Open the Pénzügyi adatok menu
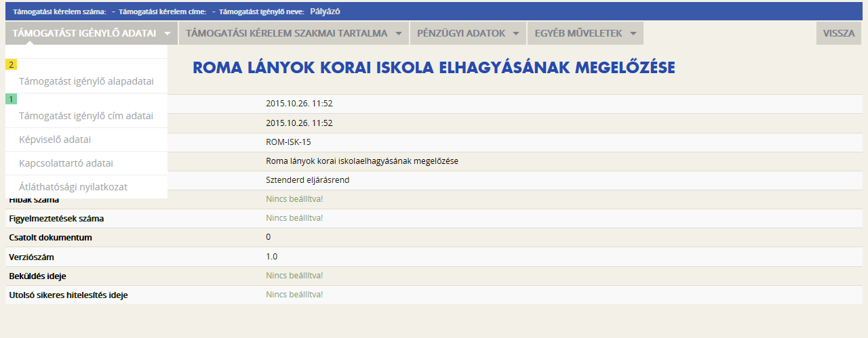The width and height of the screenshot is (868, 338). (x=468, y=33)
